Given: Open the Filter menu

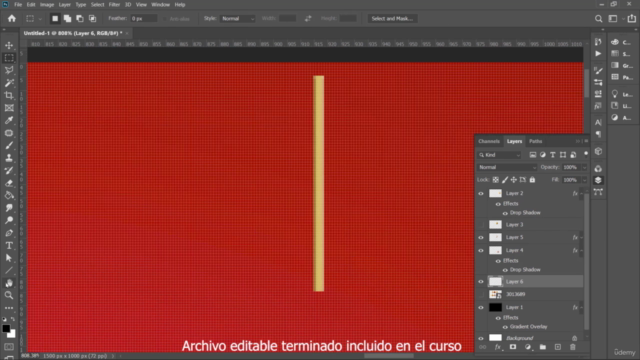Looking at the screenshot, I should 114,4.
